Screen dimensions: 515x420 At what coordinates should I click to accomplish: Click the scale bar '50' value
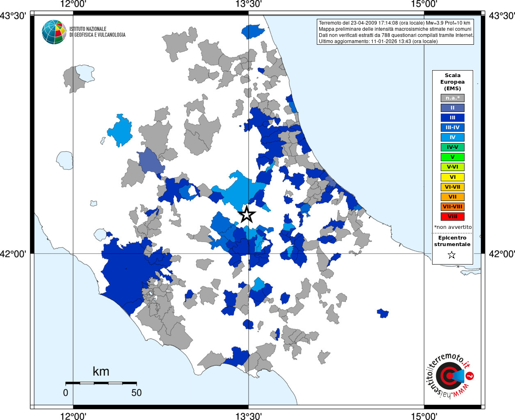coord(137,393)
